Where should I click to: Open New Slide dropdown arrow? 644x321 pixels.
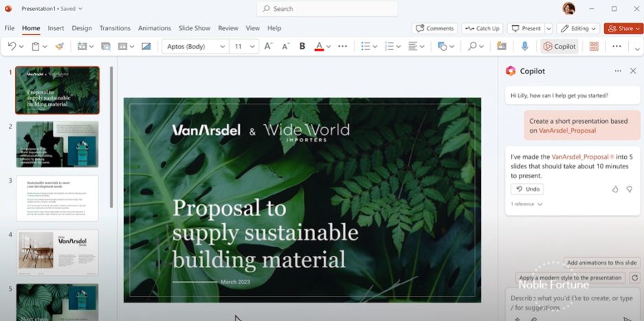pyautogui.click(x=92, y=47)
